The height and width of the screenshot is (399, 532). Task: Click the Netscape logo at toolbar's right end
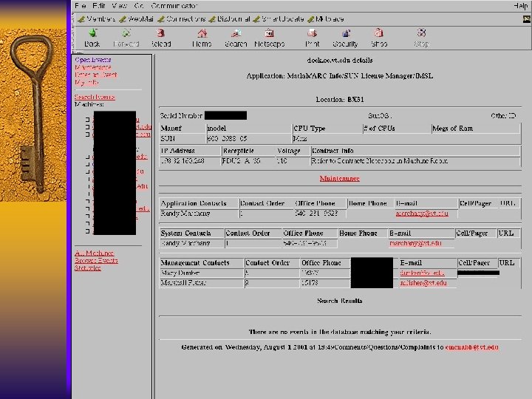(x=527, y=19)
